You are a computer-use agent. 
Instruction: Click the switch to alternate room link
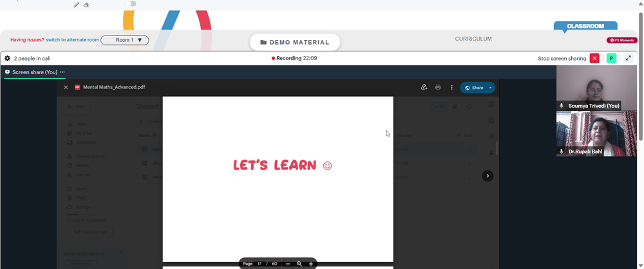(x=72, y=40)
